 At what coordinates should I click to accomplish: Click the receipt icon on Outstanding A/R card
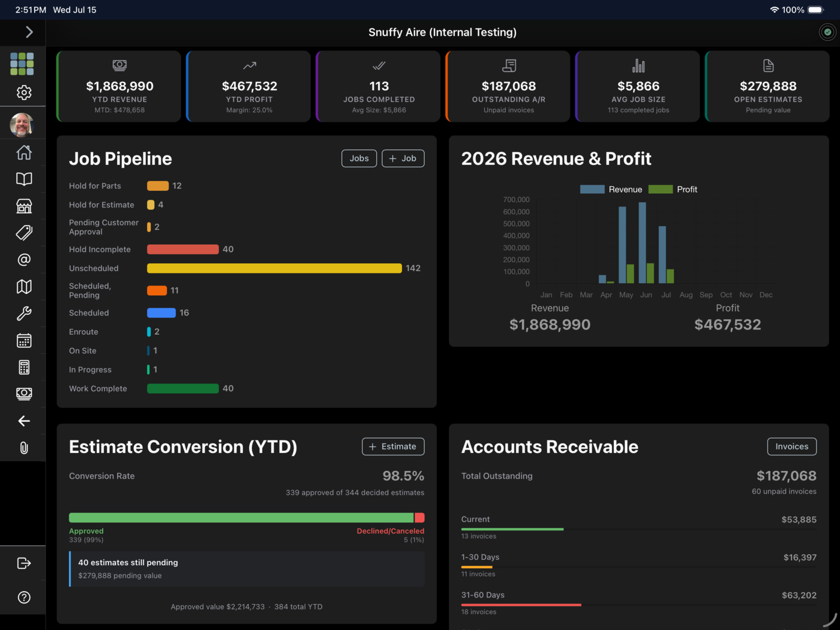coord(509,65)
